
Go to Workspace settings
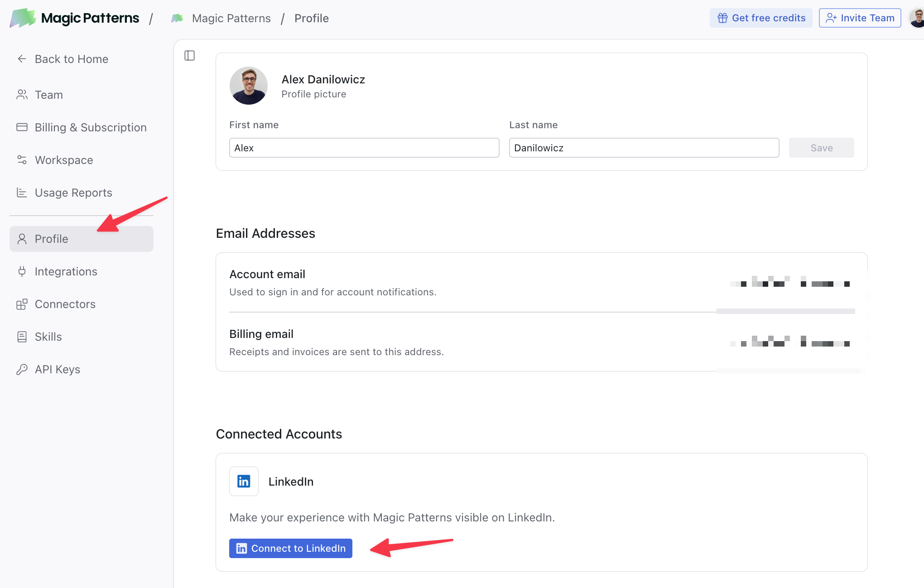coord(82,160)
